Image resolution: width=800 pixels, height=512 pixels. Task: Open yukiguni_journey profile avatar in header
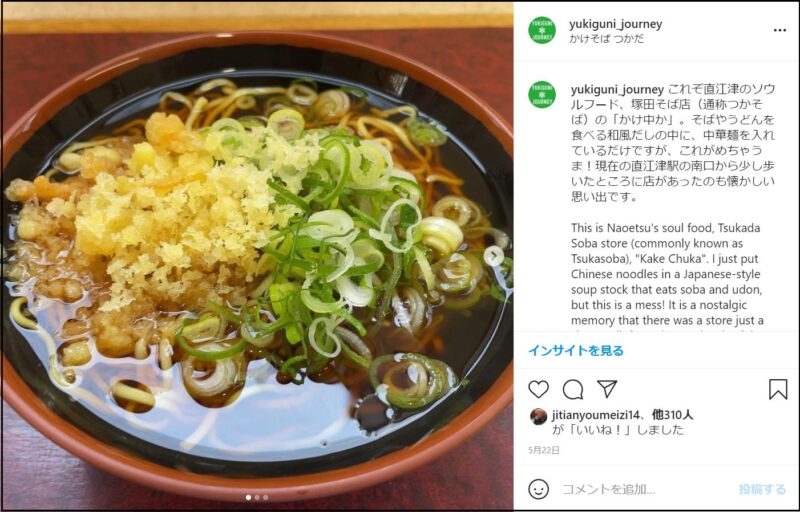542,30
